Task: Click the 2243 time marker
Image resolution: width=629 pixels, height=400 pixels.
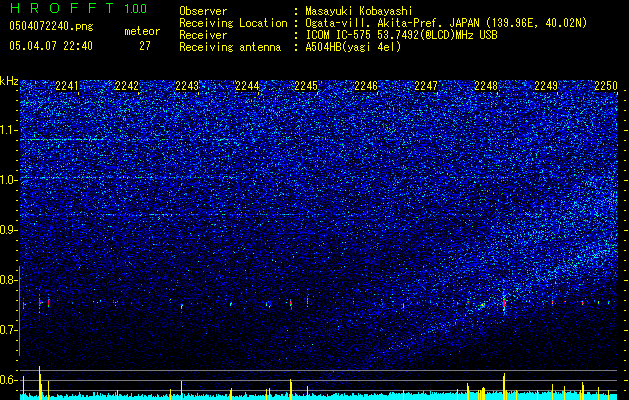Action: pos(187,86)
